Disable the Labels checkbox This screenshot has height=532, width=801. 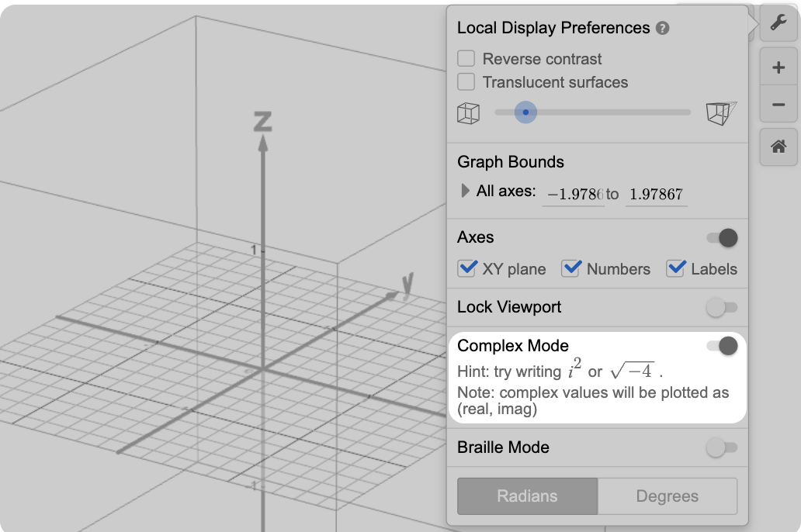click(x=676, y=268)
